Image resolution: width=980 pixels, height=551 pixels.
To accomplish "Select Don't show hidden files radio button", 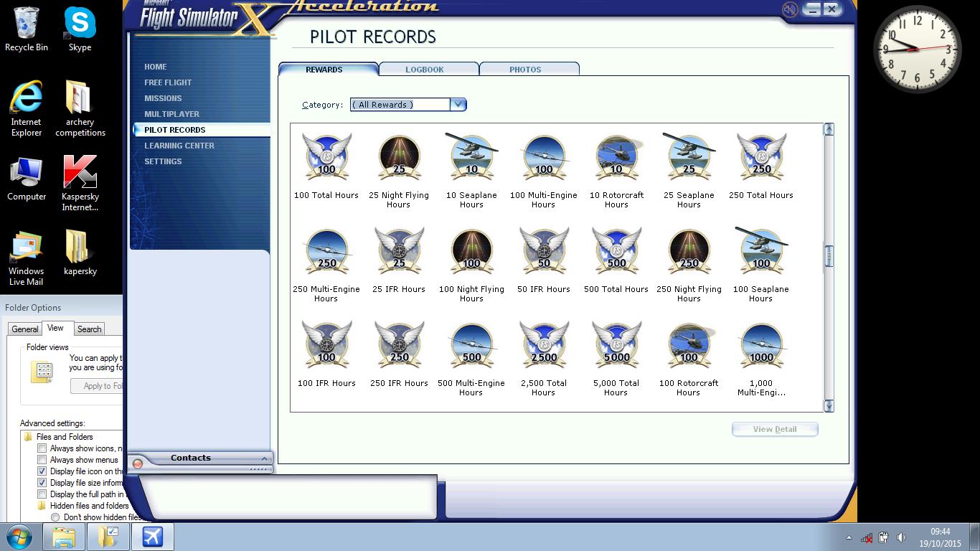I will click(55, 517).
